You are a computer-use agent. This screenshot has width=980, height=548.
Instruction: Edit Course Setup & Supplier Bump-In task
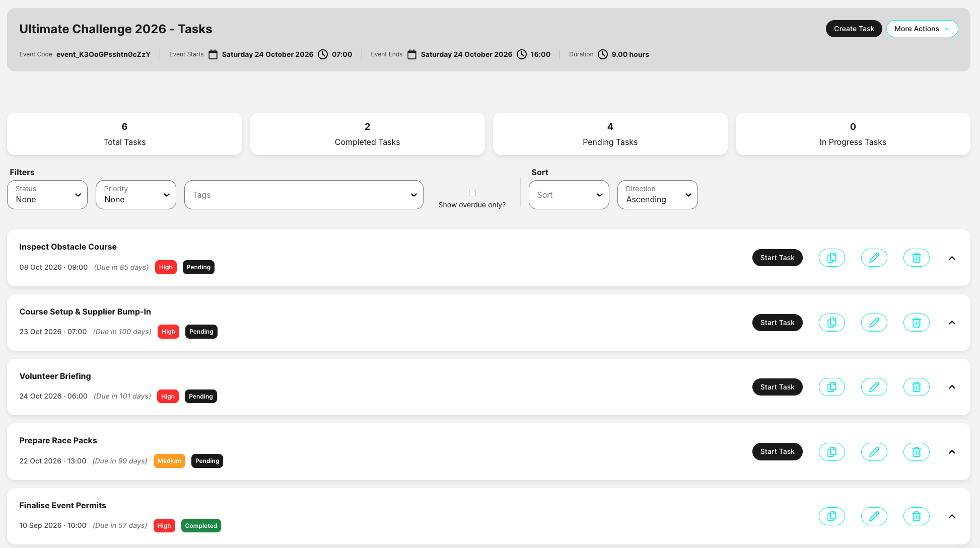click(x=874, y=323)
